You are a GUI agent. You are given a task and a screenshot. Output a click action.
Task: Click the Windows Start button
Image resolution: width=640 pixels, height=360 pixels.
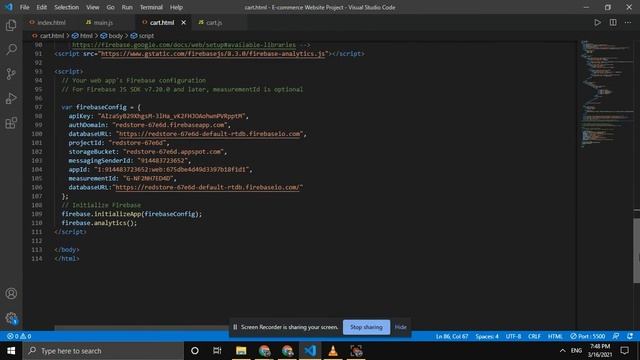[x=11, y=351]
